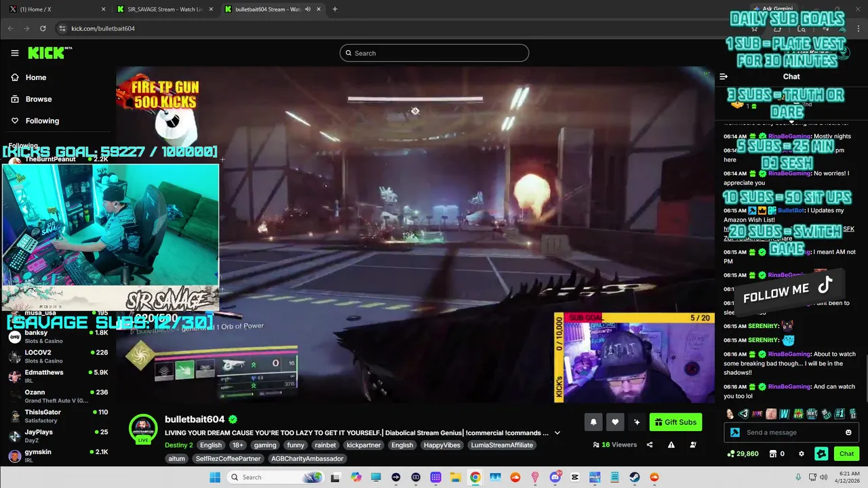Pick the <3 quick emote

pyautogui.click(x=744, y=413)
